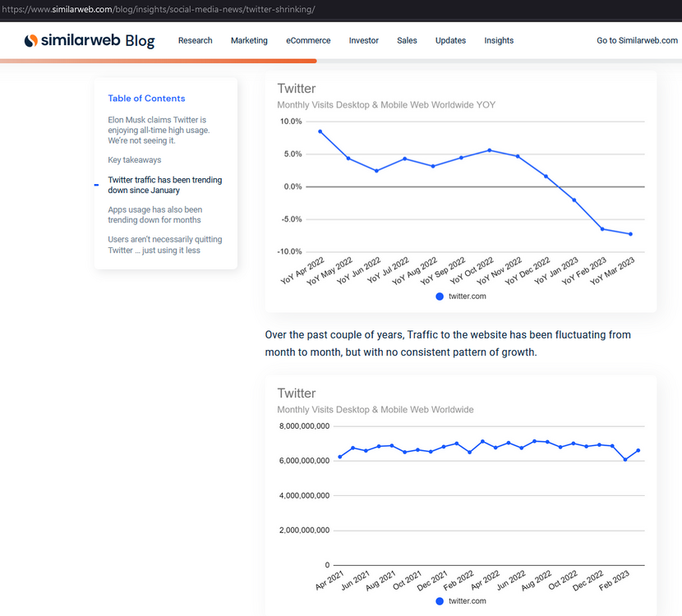
Task: Select the Investor nav item
Action: click(363, 40)
